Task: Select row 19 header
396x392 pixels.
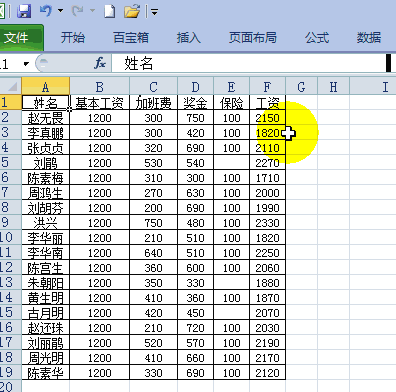Action: (11, 372)
